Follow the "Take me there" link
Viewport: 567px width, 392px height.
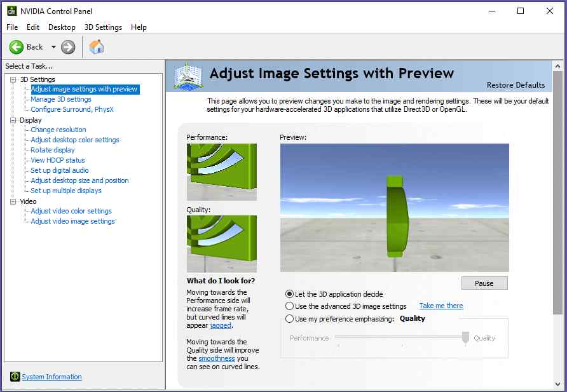point(441,306)
